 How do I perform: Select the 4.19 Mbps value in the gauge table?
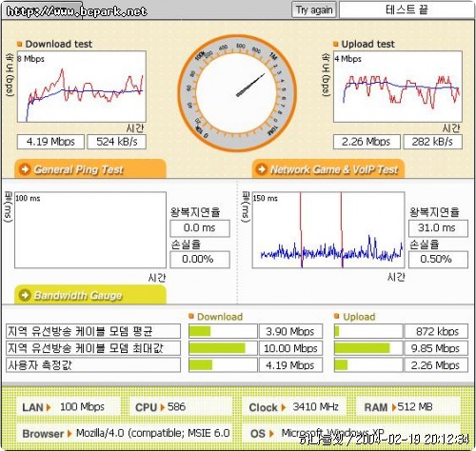pos(290,365)
